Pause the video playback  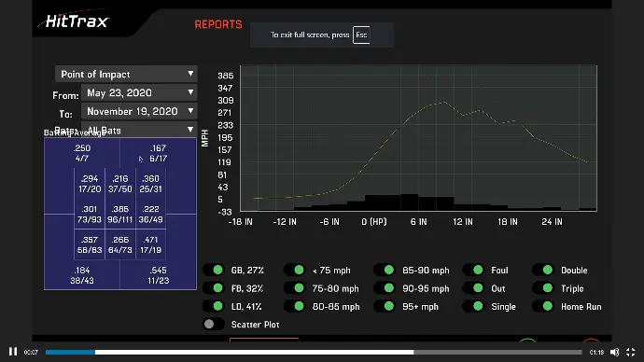(x=13, y=352)
